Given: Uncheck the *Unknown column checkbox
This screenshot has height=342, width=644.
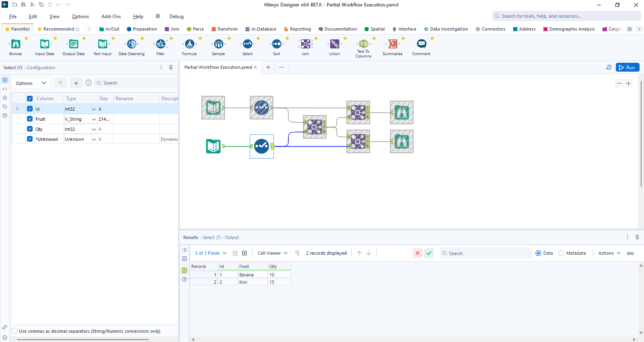Looking at the screenshot, I should pos(30,139).
